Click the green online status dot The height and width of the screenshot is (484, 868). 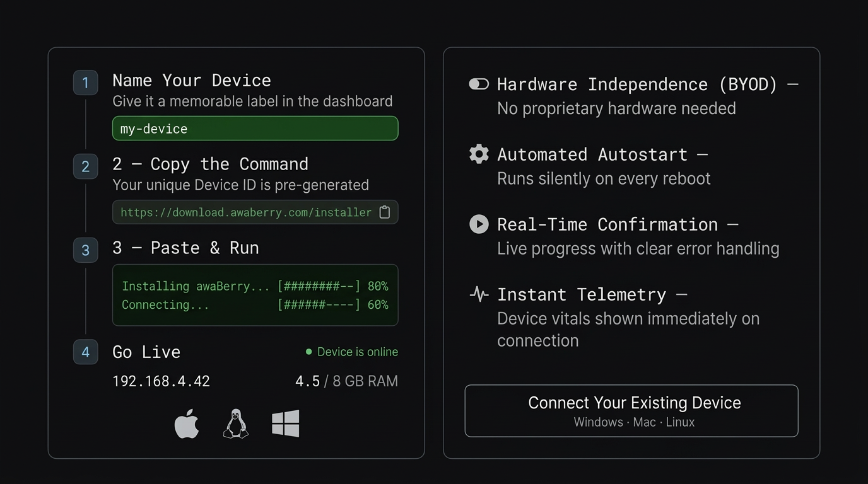click(308, 352)
